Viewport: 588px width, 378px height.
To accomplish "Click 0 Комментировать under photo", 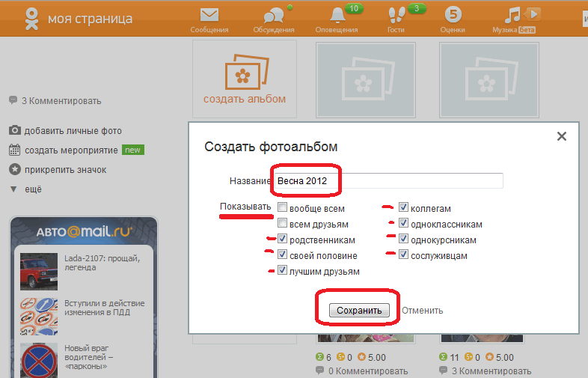I will 368,371.
